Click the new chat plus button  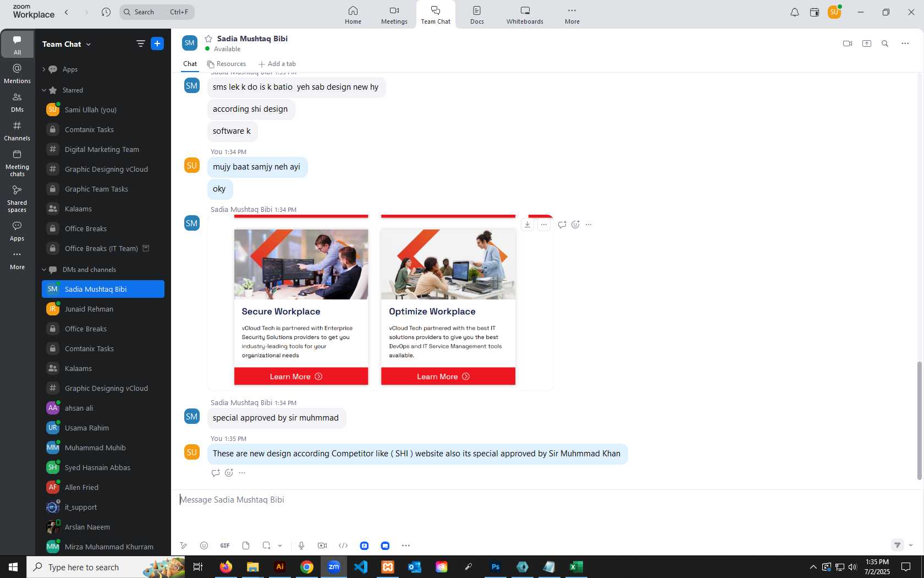[x=157, y=43]
